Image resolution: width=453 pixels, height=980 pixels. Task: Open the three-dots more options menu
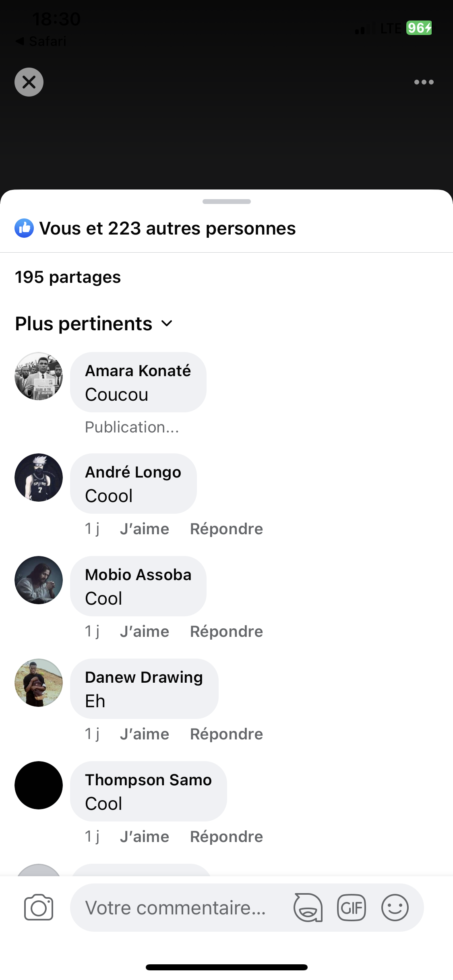click(424, 82)
